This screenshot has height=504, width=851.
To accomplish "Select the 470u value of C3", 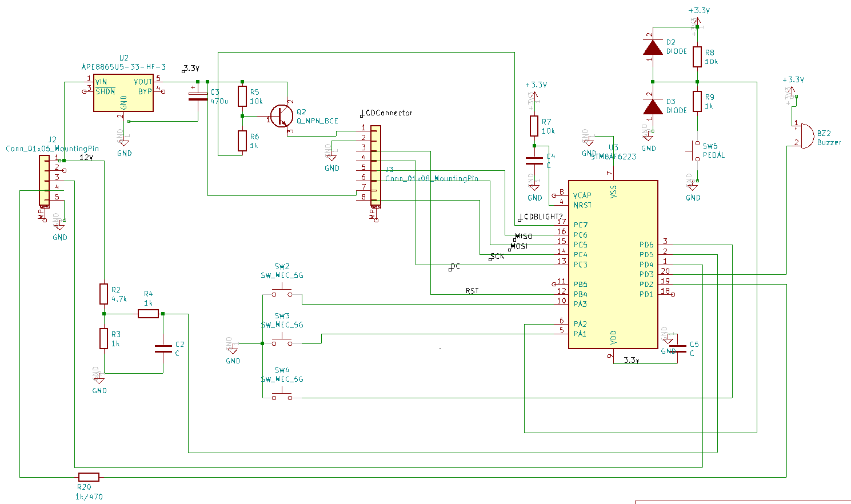I will (219, 101).
